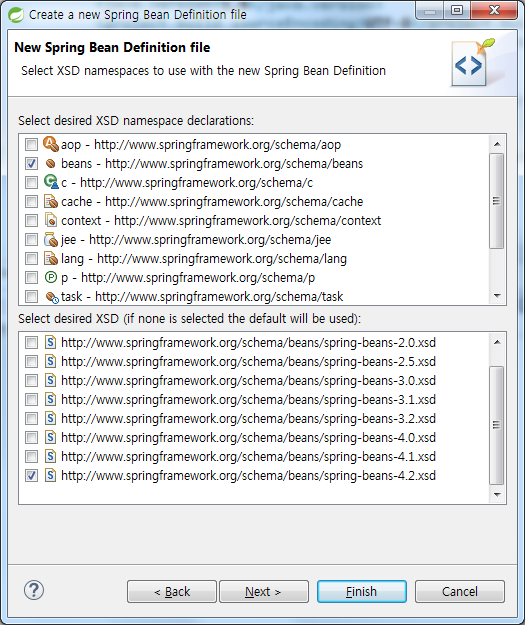This screenshot has height=625, width=525.
Task: Check the c namespace checkbox
Action: 31,183
